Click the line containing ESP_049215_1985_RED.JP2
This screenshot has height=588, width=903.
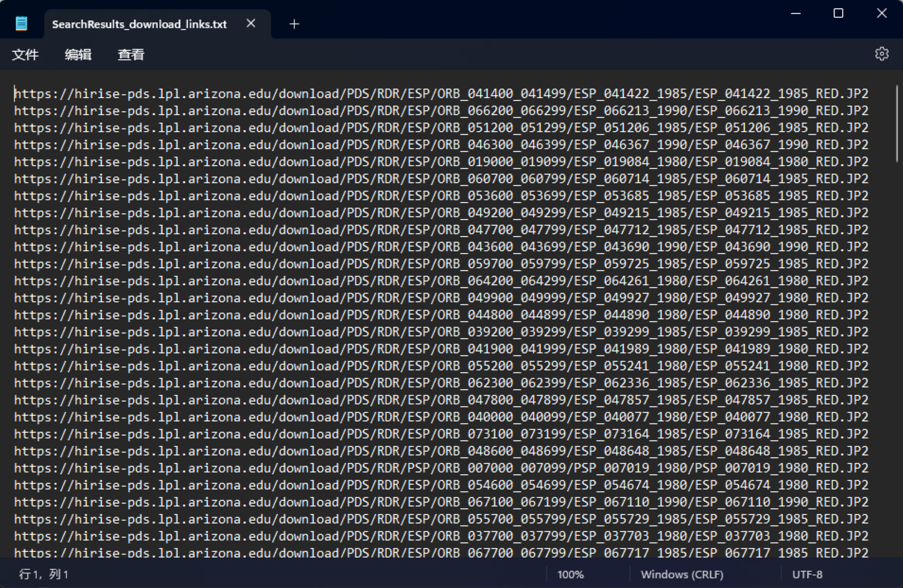click(441, 213)
